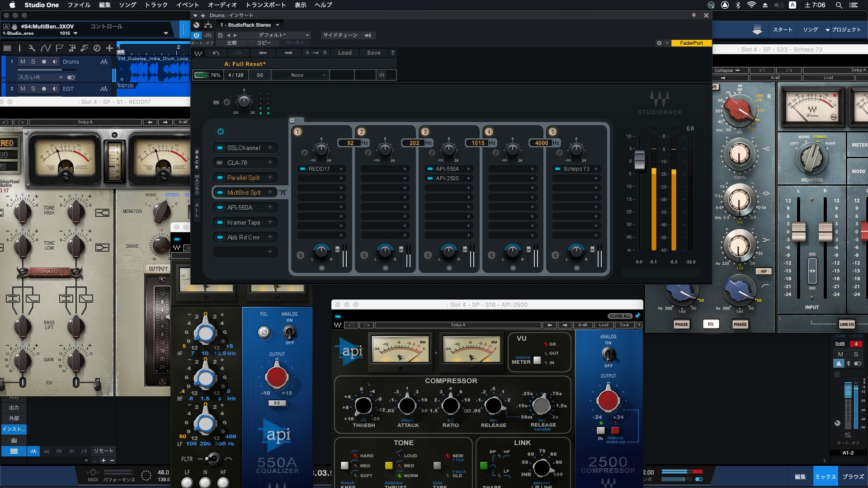Screen dimensions: 868x488
Task: Select the MultBnd Splt rack slot
Action: (244, 192)
